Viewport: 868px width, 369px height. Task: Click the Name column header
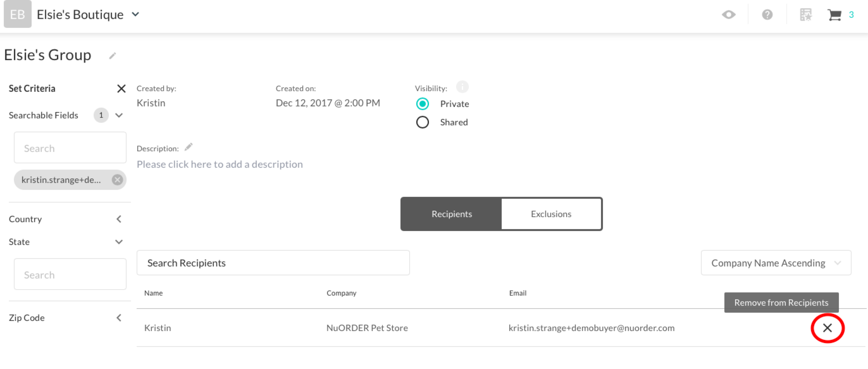[153, 293]
